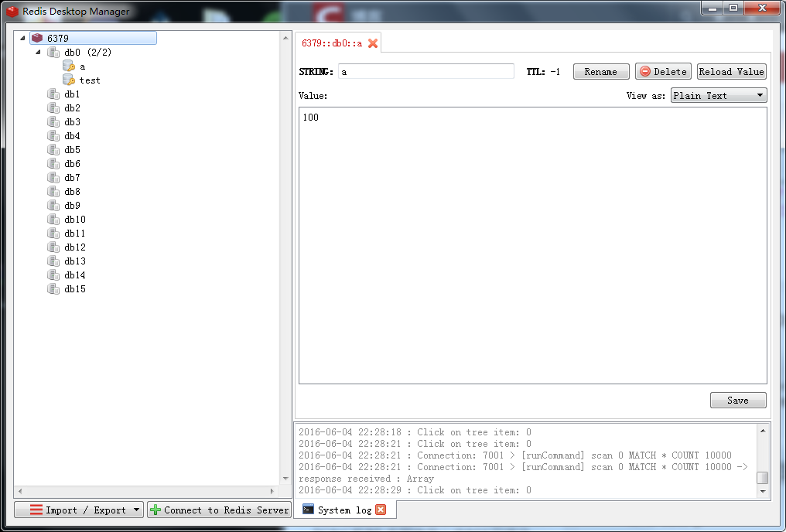
Task: Click the key icon beside test
Action: point(69,80)
